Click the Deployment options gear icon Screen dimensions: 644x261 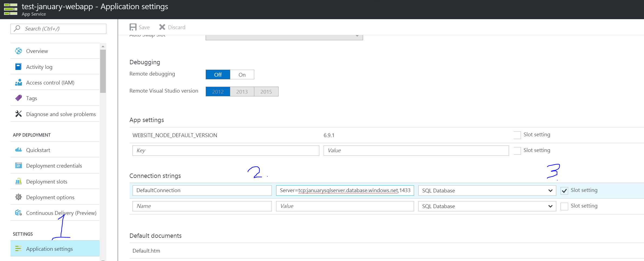[x=18, y=197]
